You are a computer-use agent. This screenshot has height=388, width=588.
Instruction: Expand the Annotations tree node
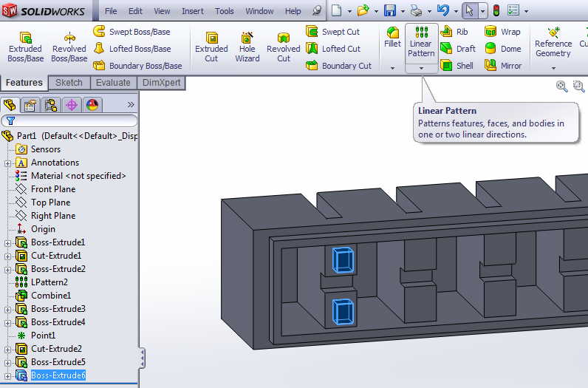click(7, 163)
